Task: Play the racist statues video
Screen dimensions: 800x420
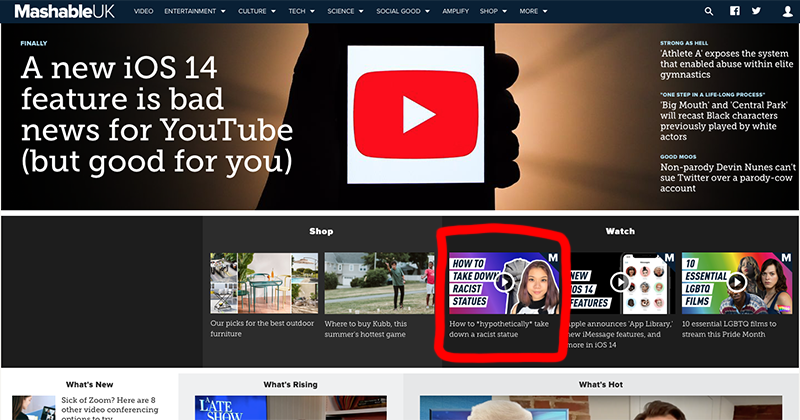Action: click(504, 282)
